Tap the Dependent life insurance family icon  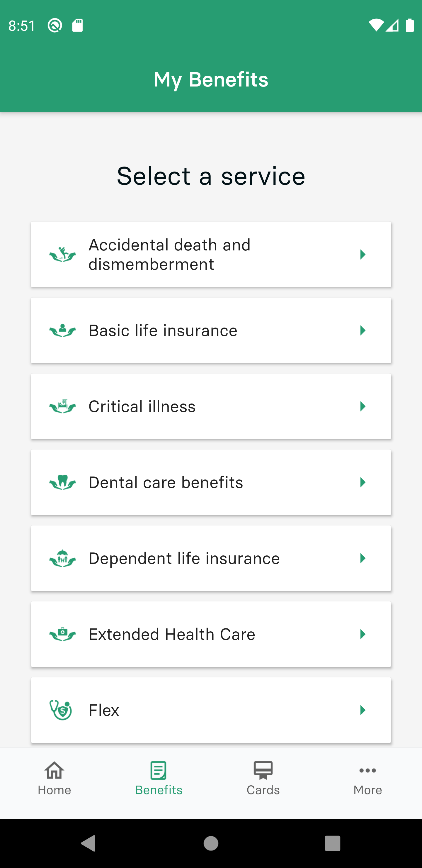pyautogui.click(x=63, y=558)
